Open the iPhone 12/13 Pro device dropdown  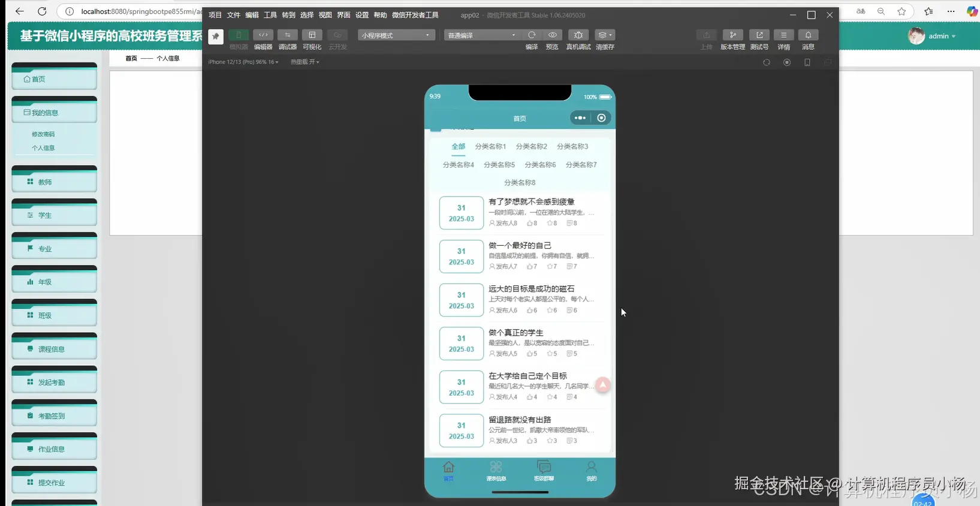point(243,62)
